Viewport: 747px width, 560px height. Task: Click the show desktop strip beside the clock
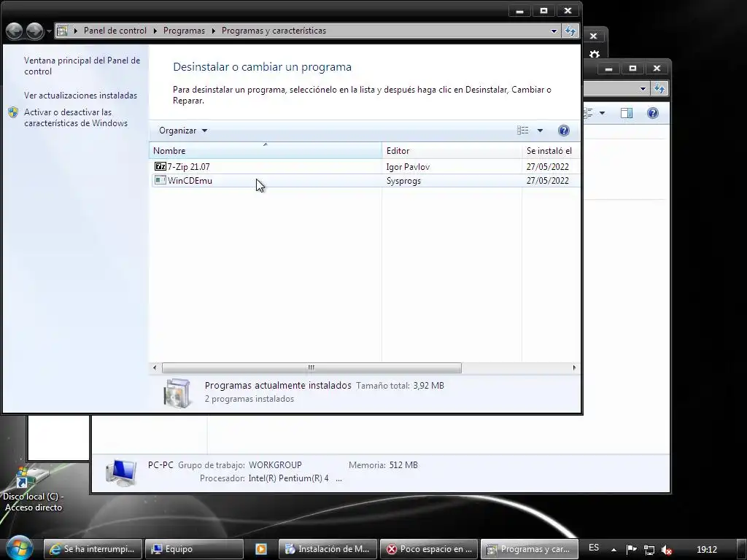[742, 550]
